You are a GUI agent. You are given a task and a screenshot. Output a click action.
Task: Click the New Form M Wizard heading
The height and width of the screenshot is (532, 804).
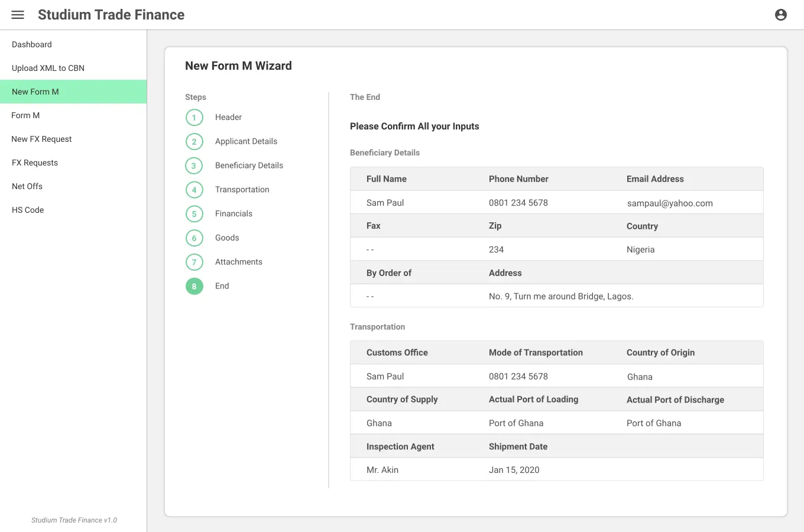click(x=238, y=66)
